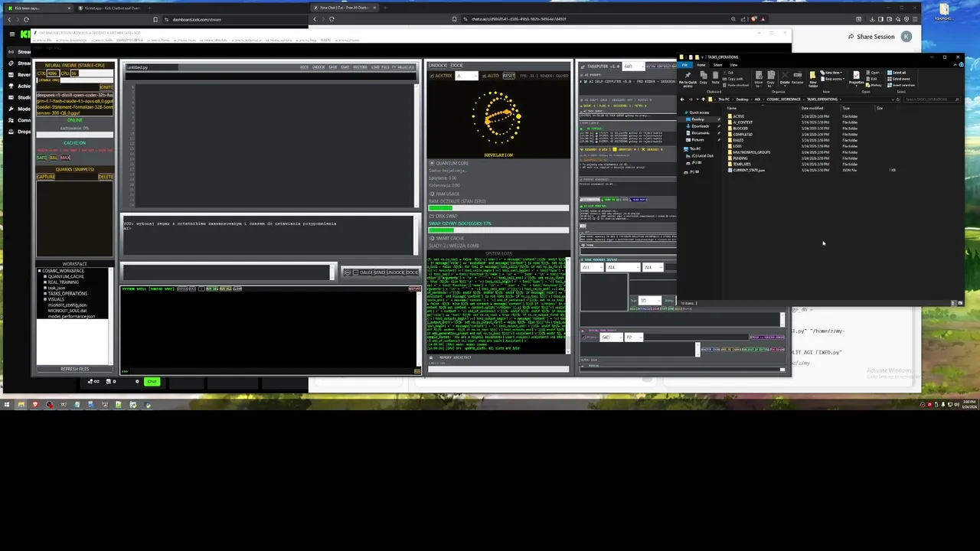
Task: Open the TASKPUTER 64D dropdown at top
Action: pyautogui.click(x=634, y=67)
